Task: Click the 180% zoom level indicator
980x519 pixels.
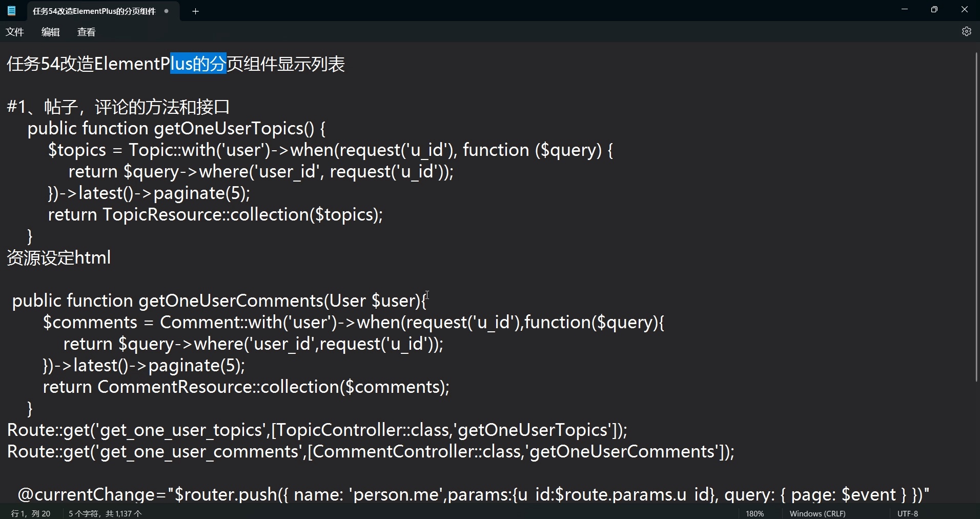Action: [754, 513]
